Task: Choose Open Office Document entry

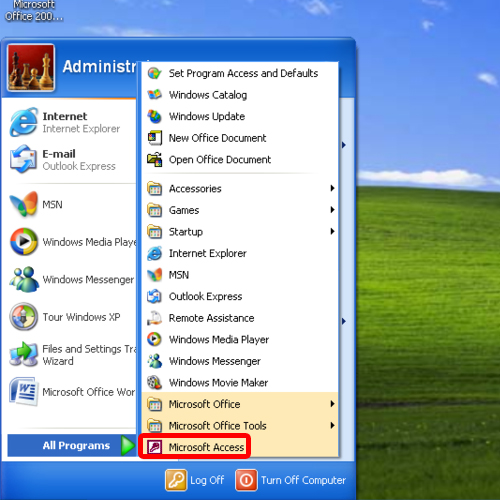Action: tap(240, 160)
